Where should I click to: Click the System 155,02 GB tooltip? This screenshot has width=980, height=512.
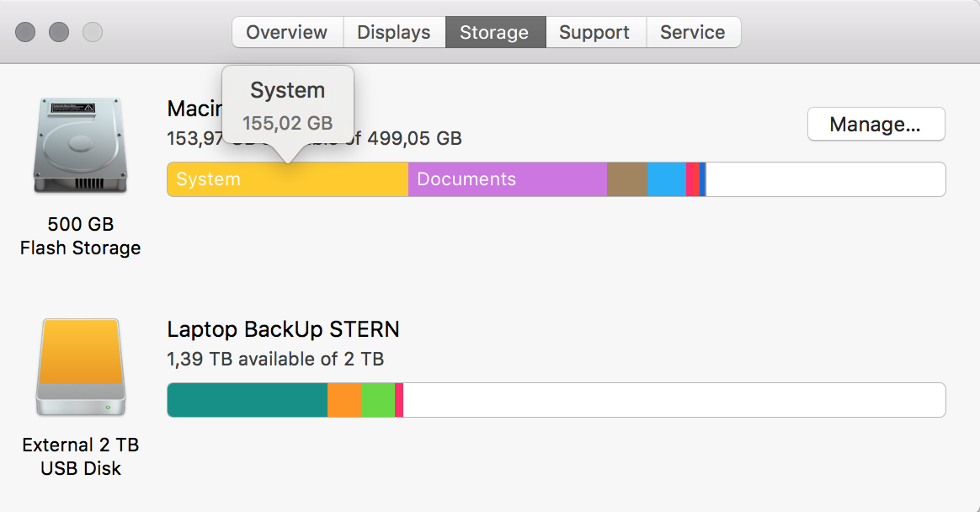[287, 105]
